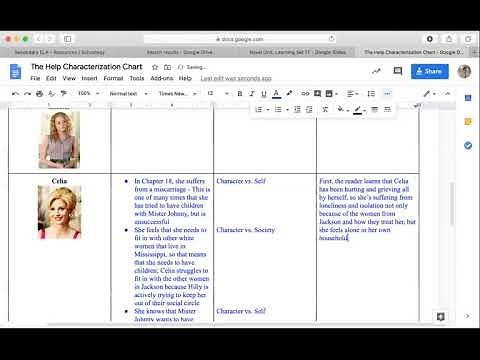Image resolution: width=480 pixels, height=360 pixels.
Task: Add a comment with the toolbar comment icon
Action: click(x=317, y=94)
